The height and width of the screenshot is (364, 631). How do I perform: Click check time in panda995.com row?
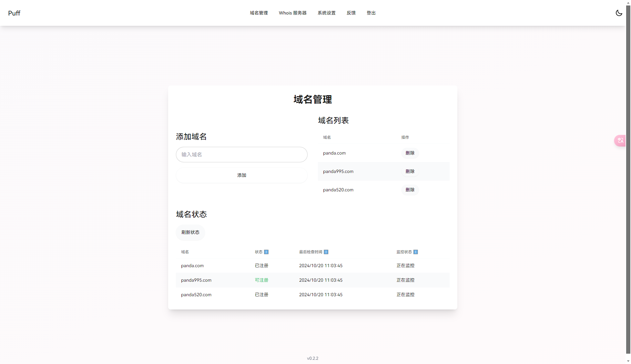tap(321, 280)
